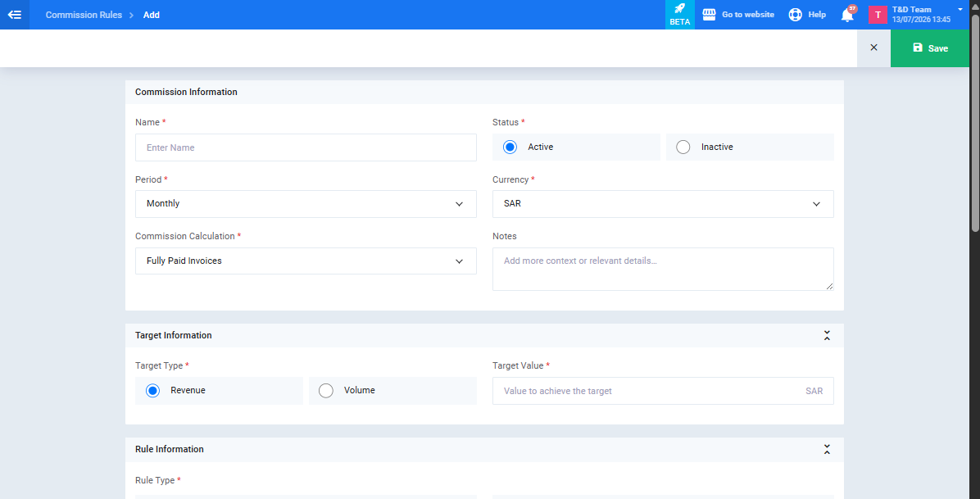Select the Revenue target type

(x=152, y=391)
